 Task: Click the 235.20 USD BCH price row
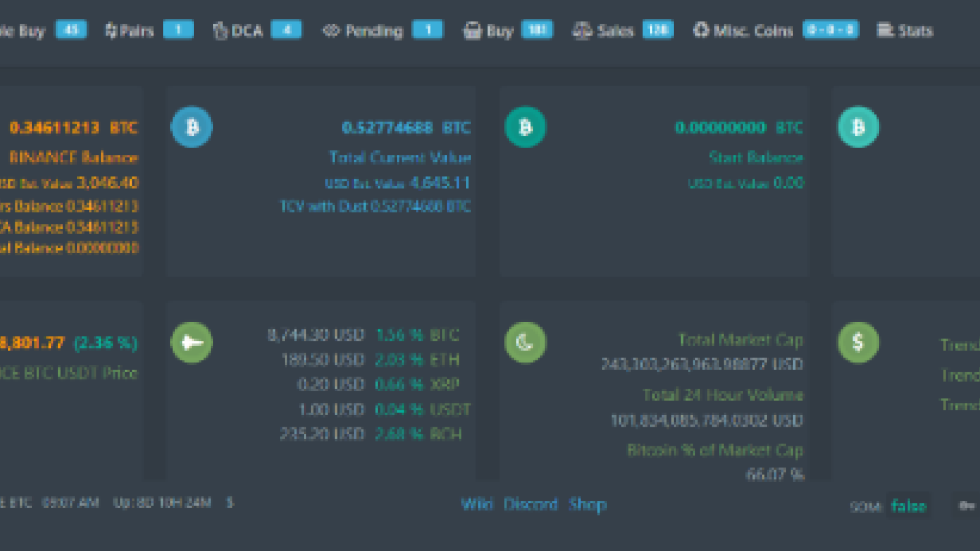point(371,433)
